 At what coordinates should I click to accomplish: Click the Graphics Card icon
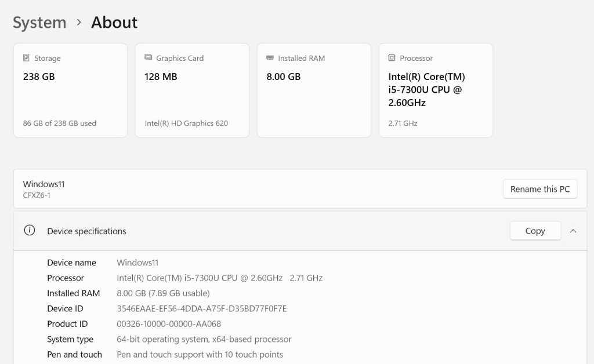148,58
